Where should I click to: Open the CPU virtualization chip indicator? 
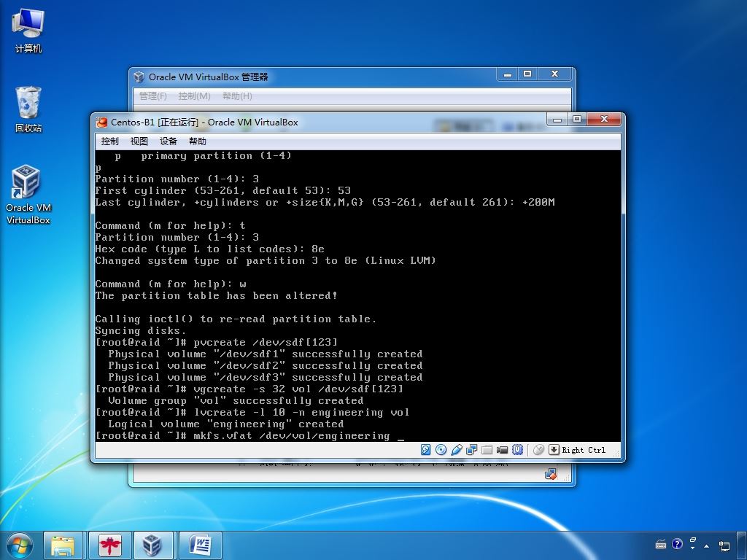(518, 449)
